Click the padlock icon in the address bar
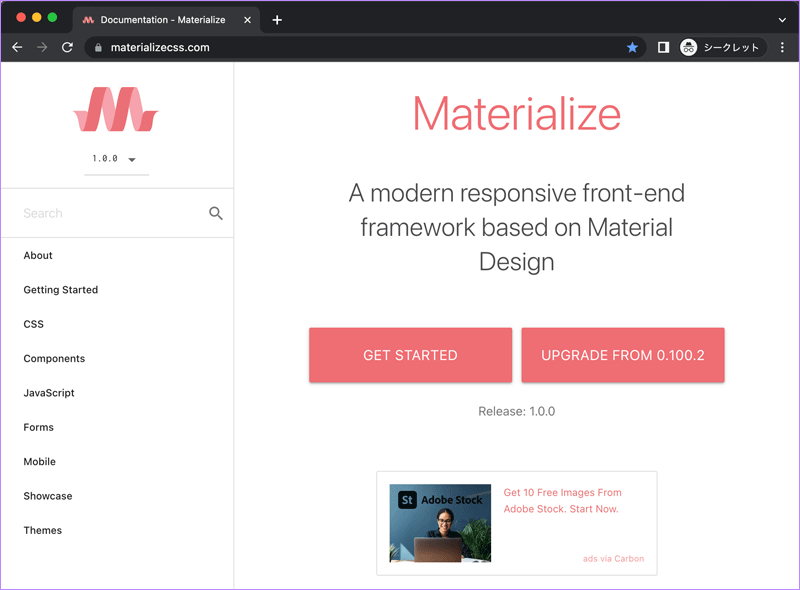 (97, 47)
